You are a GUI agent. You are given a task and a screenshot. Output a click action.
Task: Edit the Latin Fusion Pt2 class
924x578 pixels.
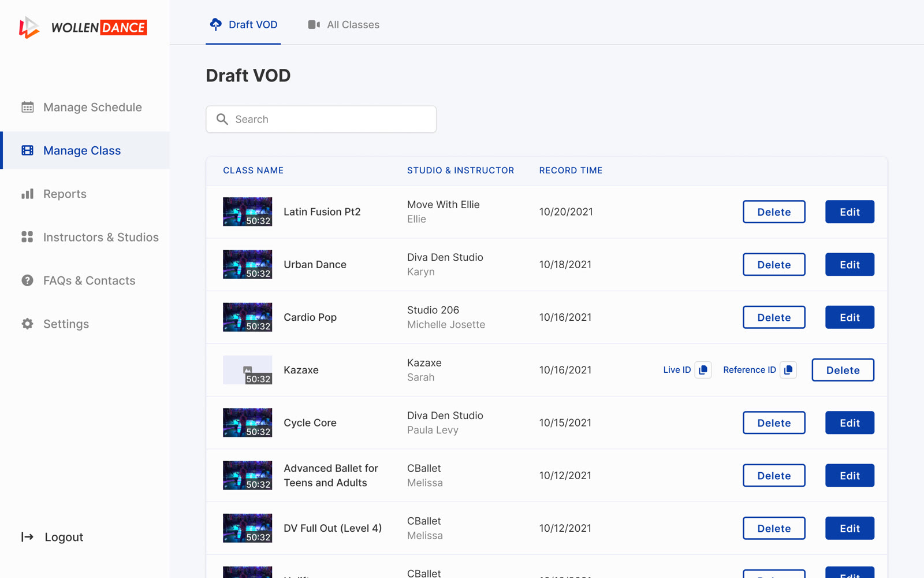click(x=850, y=212)
